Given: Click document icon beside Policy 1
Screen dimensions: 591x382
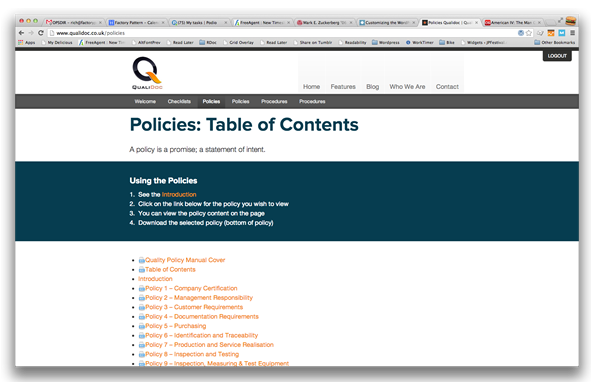Looking at the screenshot, I should 141,288.
